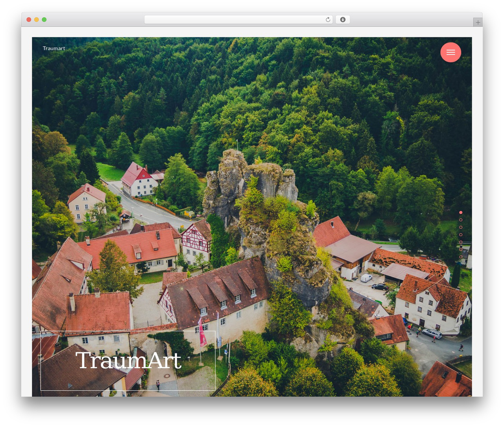The image size is (504, 427).
Task: Minimize the window with yellow button
Action: coord(36,20)
